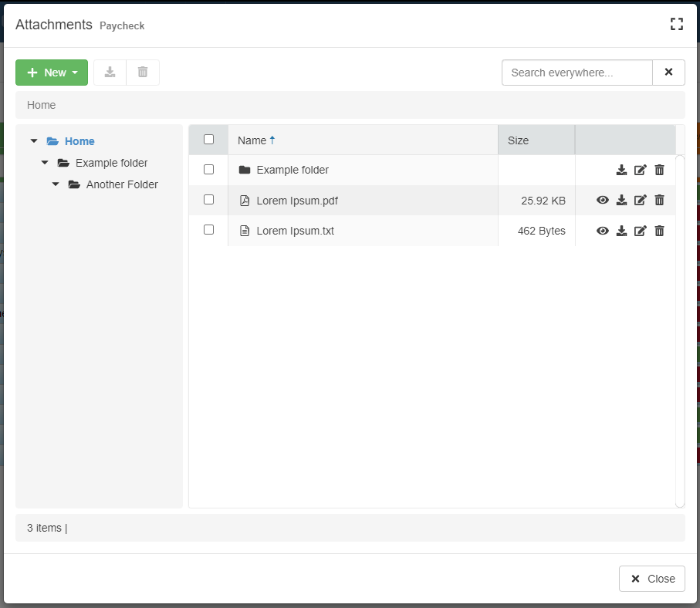Viewport: 700px width, 608px height.
Task: Check the select-all checkbox in header
Action: [208, 140]
